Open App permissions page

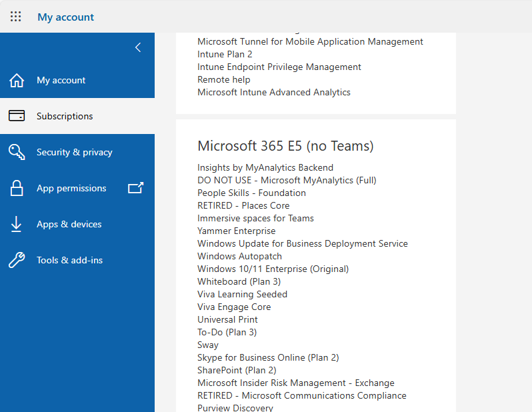pos(77,188)
